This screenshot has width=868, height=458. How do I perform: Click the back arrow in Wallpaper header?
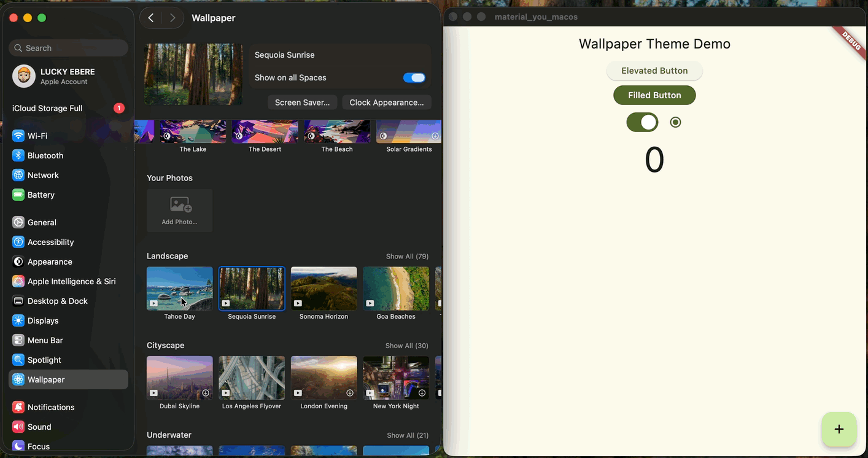pos(151,18)
